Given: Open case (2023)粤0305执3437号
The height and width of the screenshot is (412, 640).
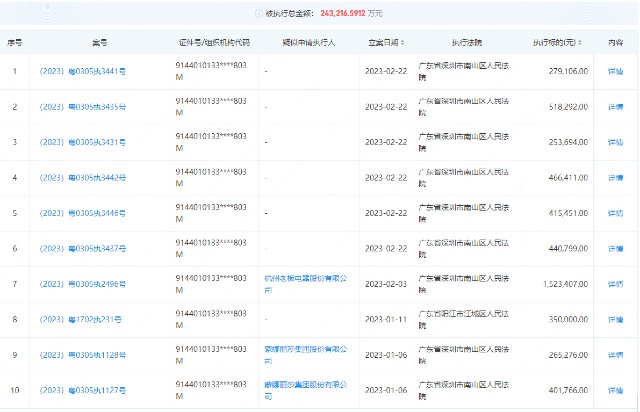Looking at the screenshot, I should (80, 248).
